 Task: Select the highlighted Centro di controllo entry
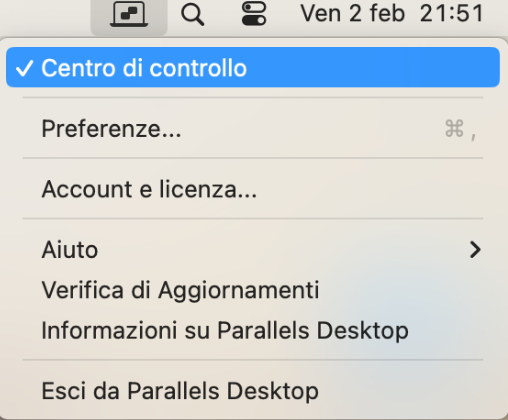click(x=253, y=67)
